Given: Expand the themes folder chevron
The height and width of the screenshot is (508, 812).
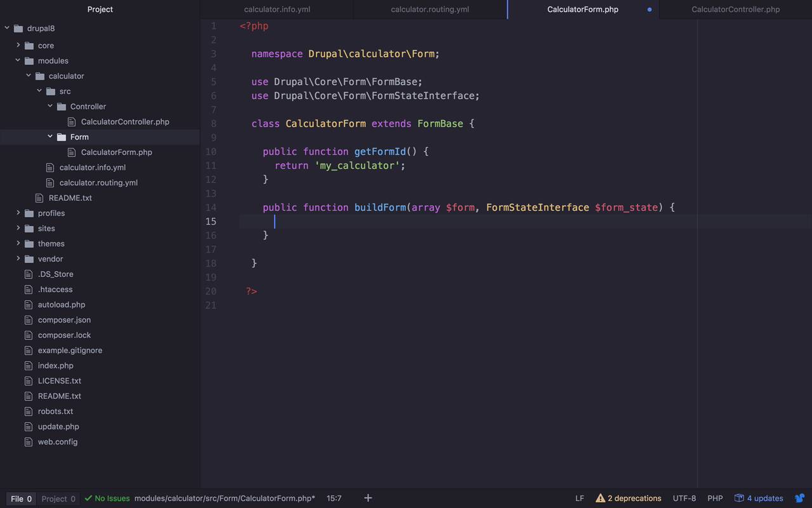Looking at the screenshot, I should point(18,243).
